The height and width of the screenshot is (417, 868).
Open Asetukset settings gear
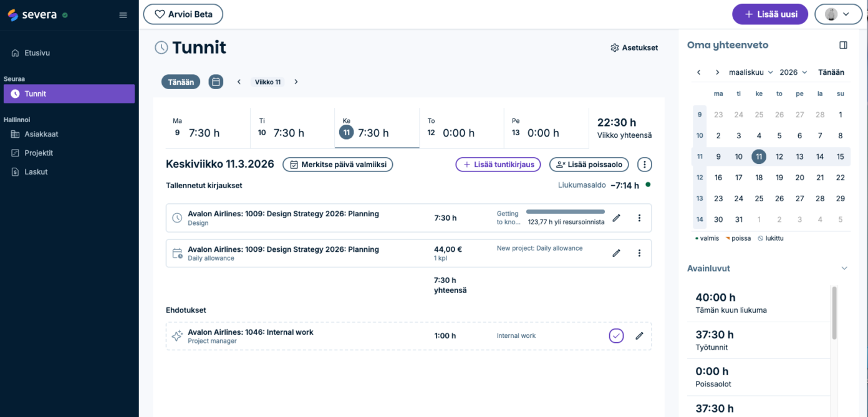coord(634,47)
